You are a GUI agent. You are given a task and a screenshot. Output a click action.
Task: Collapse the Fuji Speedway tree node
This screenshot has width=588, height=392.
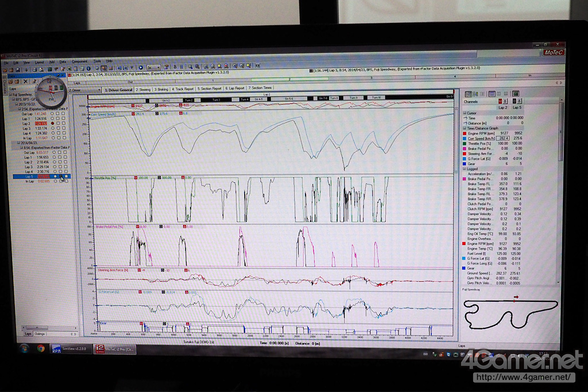[x=10, y=95]
